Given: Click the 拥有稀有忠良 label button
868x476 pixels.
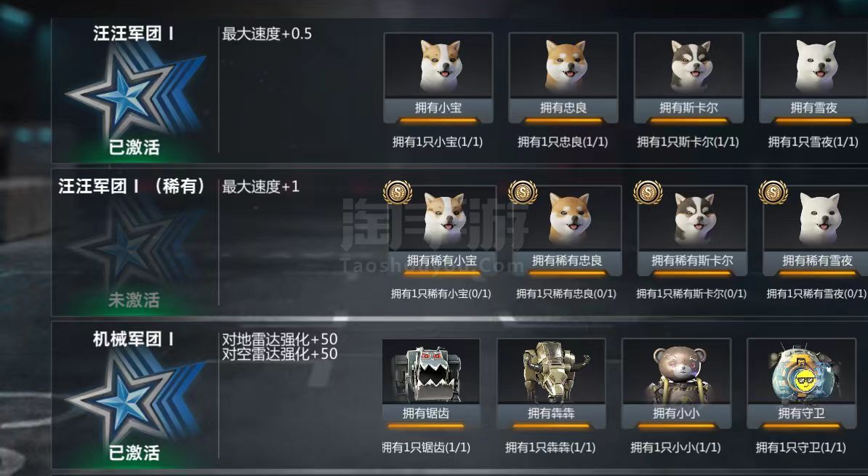Looking at the screenshot, I should (x=567, y=261).
